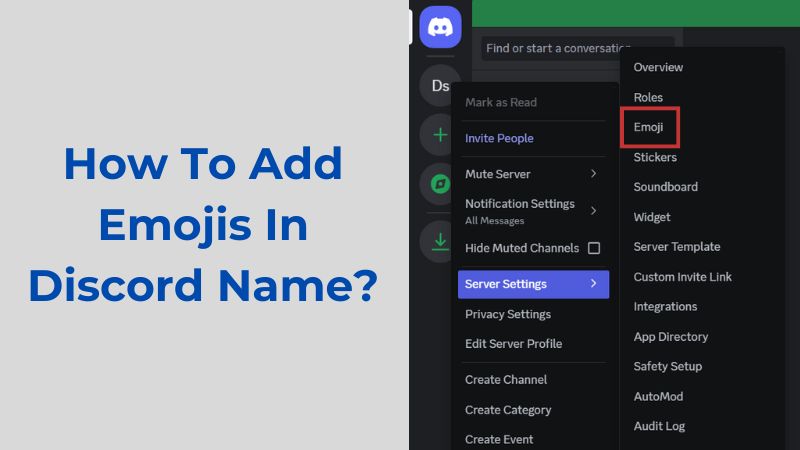Viewport: 800px width, 450px height.
Task: Click Create Channel option
Action: tap(506, 380)
